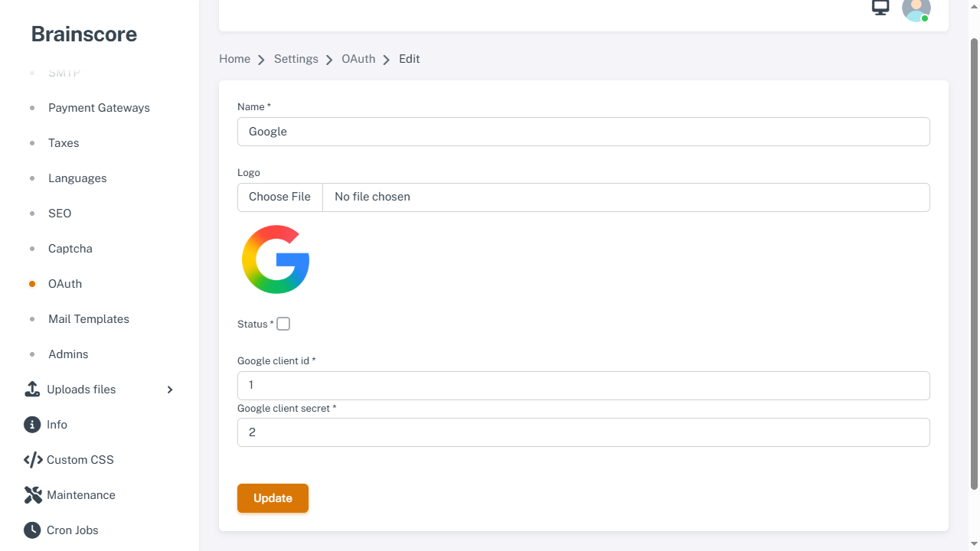
Task: Open the SMTP settings item
Action: coord(64,73)
